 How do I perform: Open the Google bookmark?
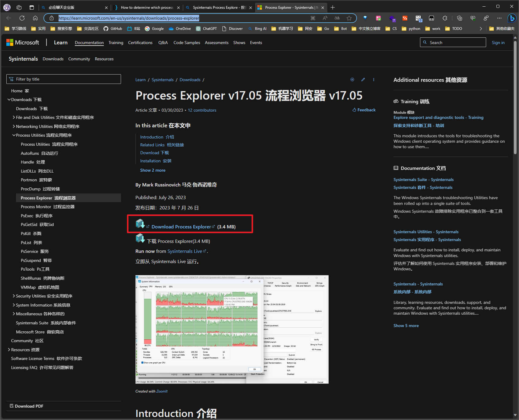click(x=154, y=29)
